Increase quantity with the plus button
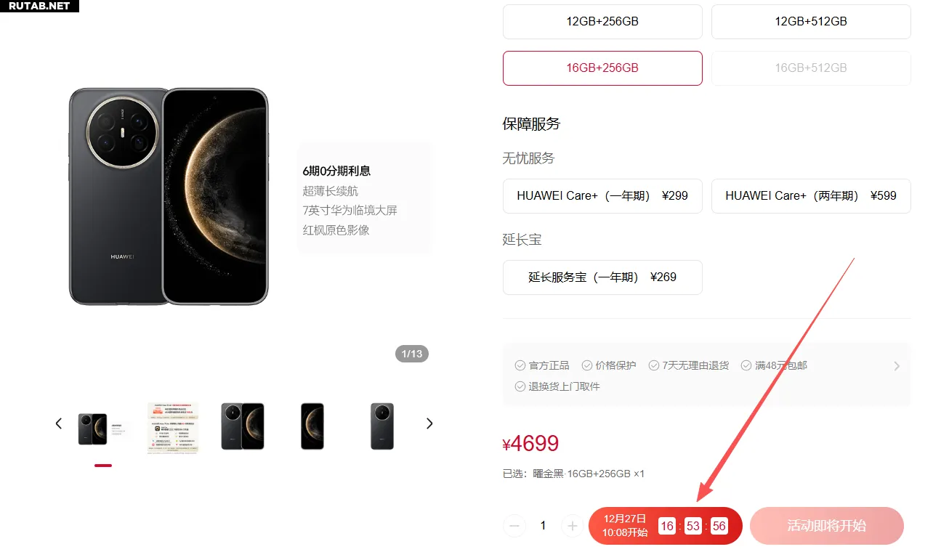 click(572, 526)
